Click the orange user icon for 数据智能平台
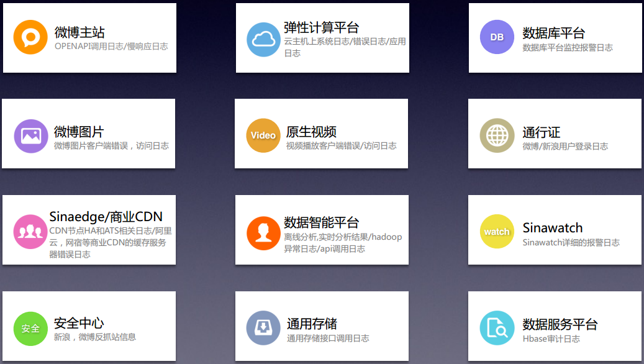644x364 pixels. (x=264, y=234)
